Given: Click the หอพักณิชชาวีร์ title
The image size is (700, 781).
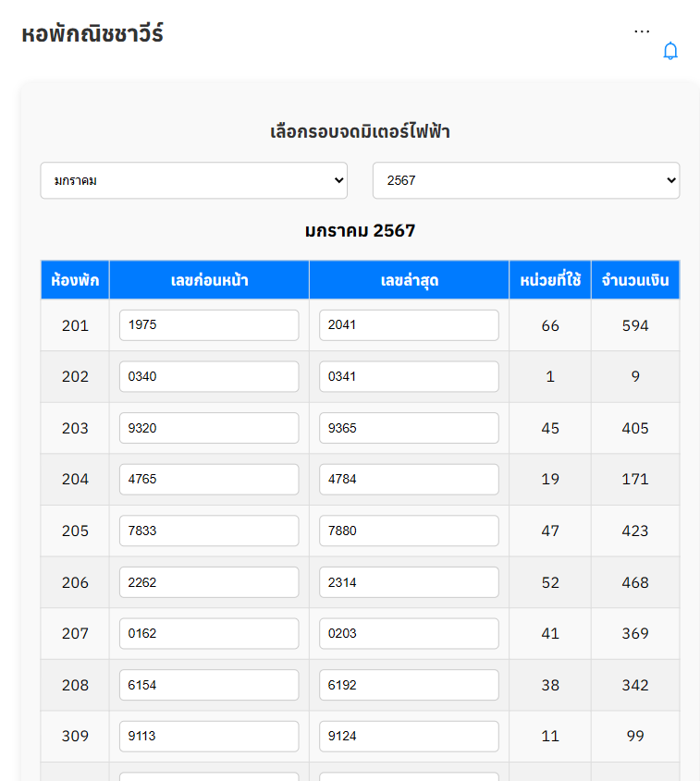Looking at the screenshot, I should click(92, 35).
